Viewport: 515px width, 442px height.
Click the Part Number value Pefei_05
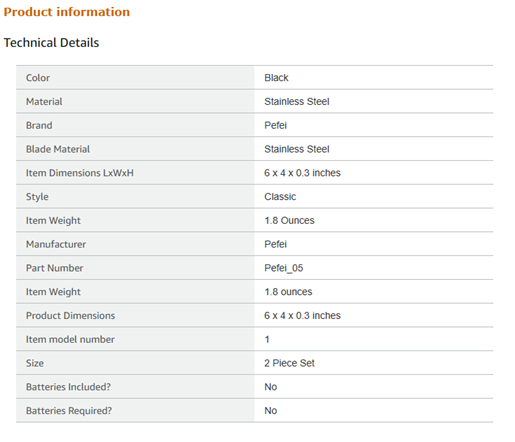click(284, 268)
